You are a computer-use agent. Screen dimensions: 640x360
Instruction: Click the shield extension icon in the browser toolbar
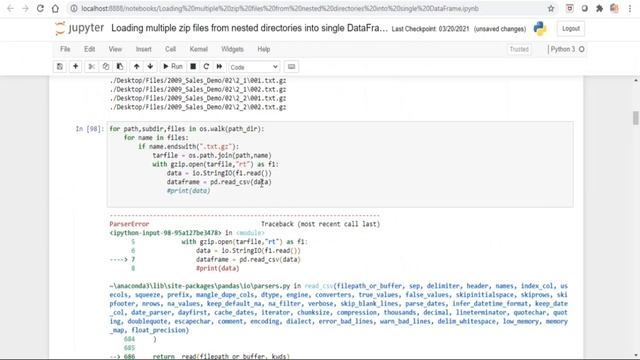(569, 9)
